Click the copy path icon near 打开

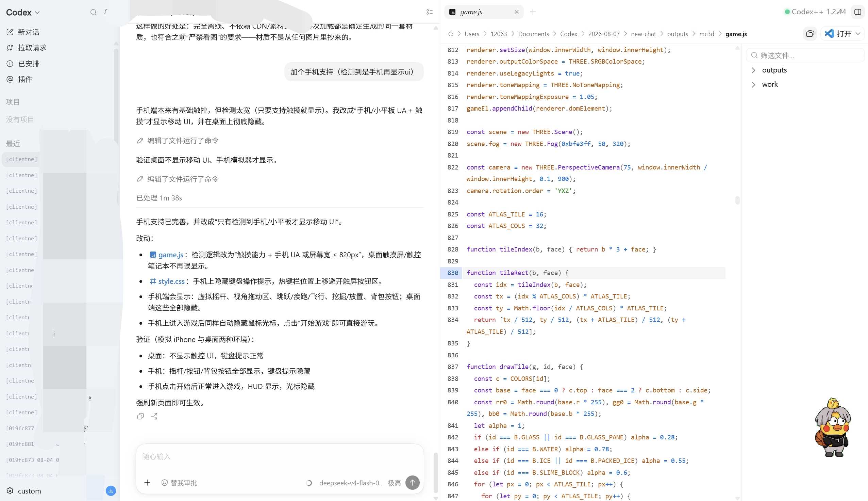point(810,34)
